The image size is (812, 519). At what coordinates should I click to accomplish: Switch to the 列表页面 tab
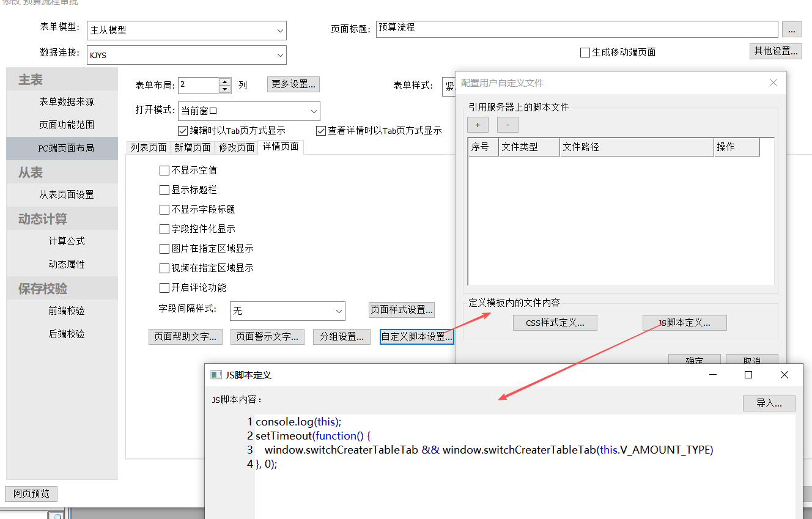(149, 147)
